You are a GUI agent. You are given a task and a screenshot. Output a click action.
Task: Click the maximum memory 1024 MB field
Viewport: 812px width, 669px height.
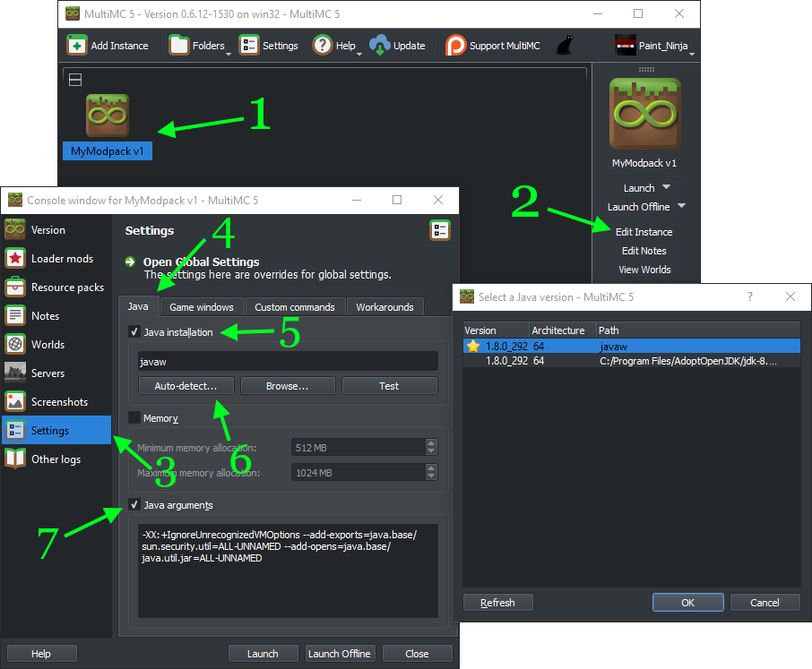358,472
